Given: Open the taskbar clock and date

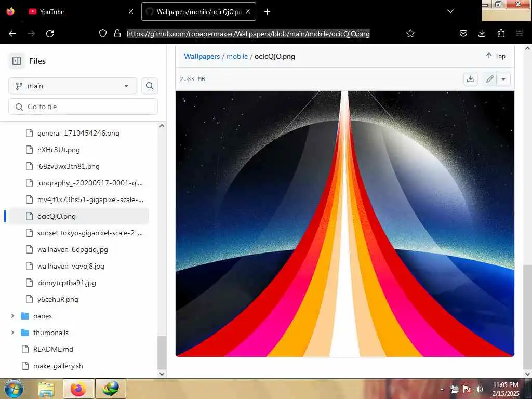Looking at the screenshot, I should tap(506, 389).
